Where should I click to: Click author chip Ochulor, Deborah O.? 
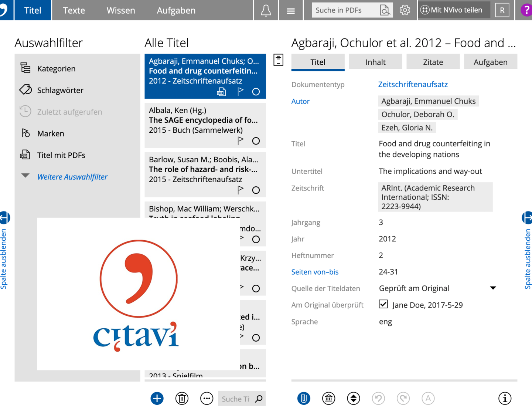click(418, 114)
